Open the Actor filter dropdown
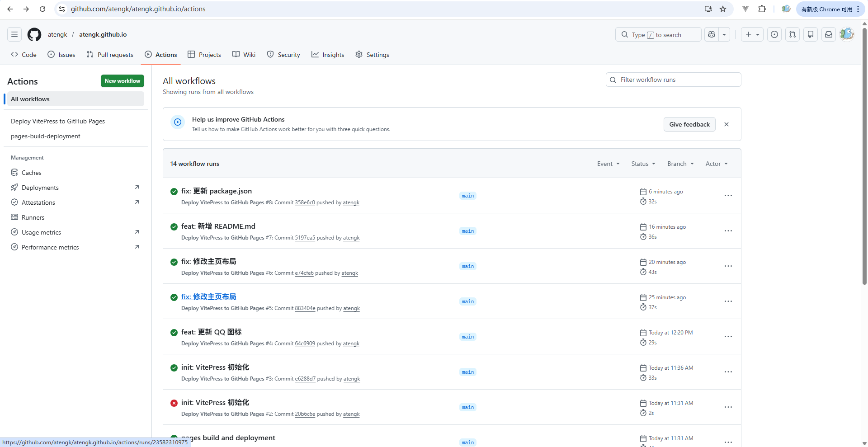The height and width of the screenshot is (447, 868). point(716,164)
